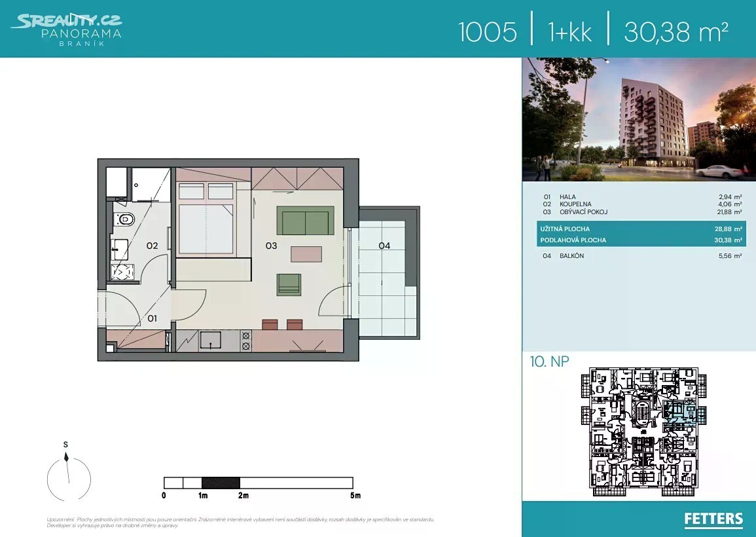Click the north compass symbol

[69, 475]
